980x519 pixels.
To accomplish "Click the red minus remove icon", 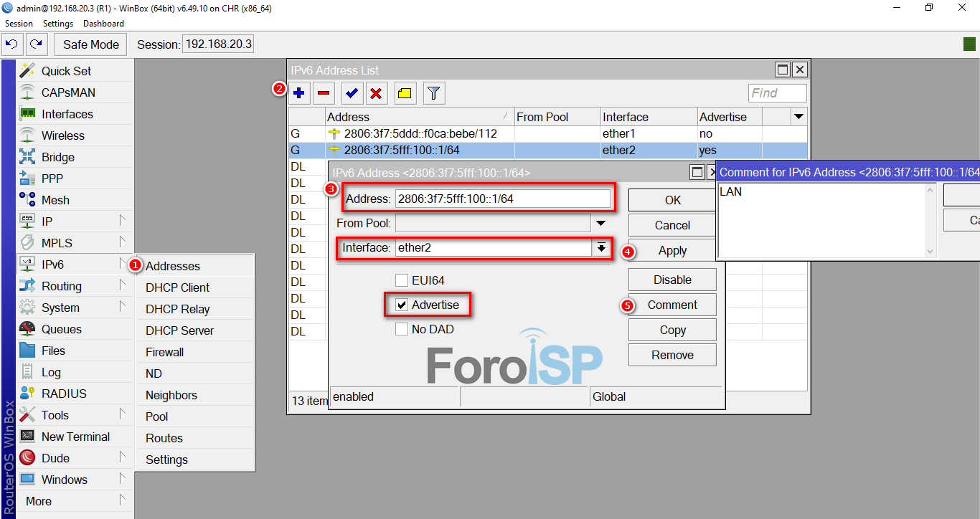I will [324, 92].
